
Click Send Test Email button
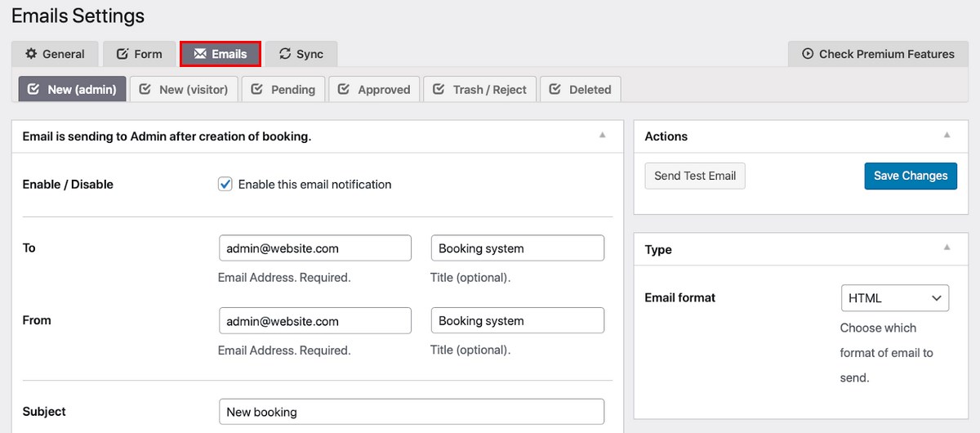coord(695,176)
